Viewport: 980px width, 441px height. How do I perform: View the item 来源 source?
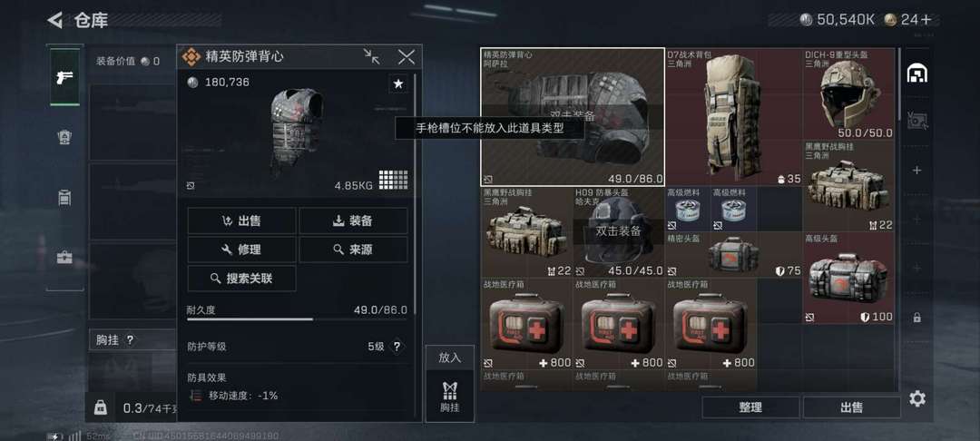click(353, 250)
